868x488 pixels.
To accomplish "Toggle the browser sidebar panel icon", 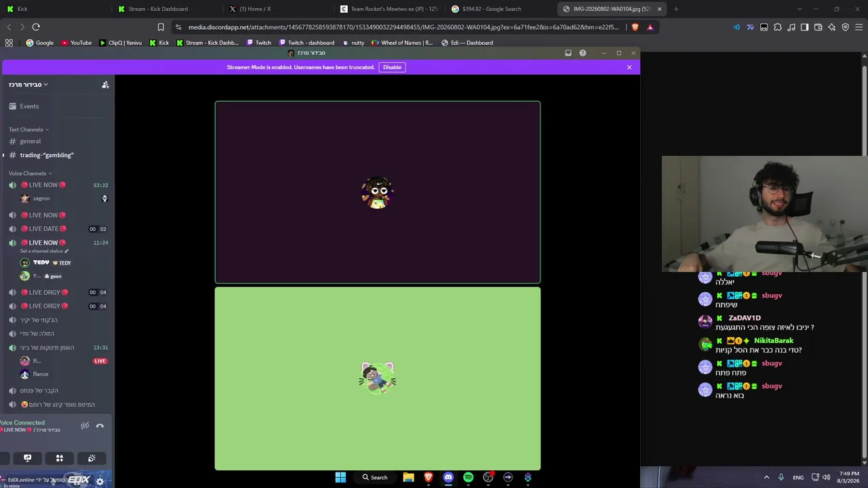I will pyautogui.click(x=804, y=27).
